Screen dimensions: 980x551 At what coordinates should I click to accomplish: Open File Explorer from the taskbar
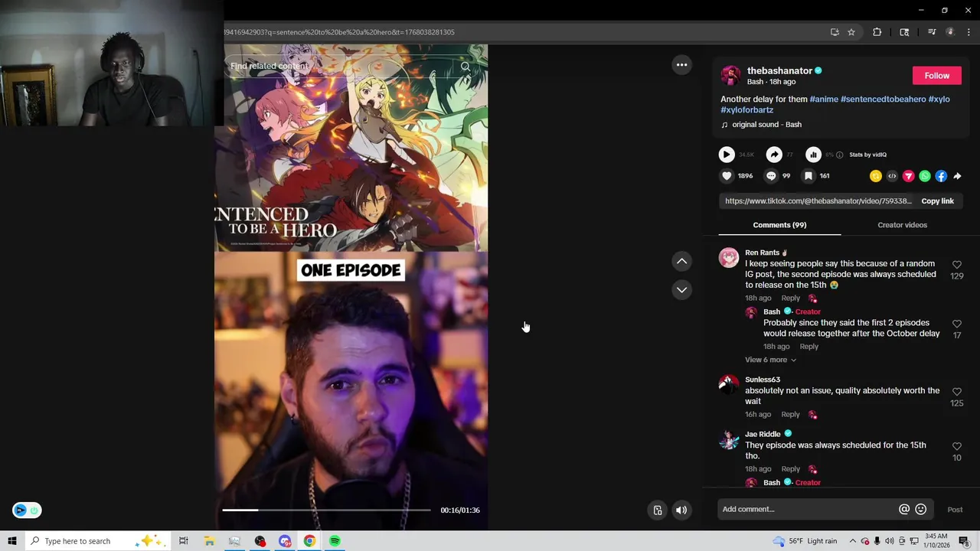(209, 541)
